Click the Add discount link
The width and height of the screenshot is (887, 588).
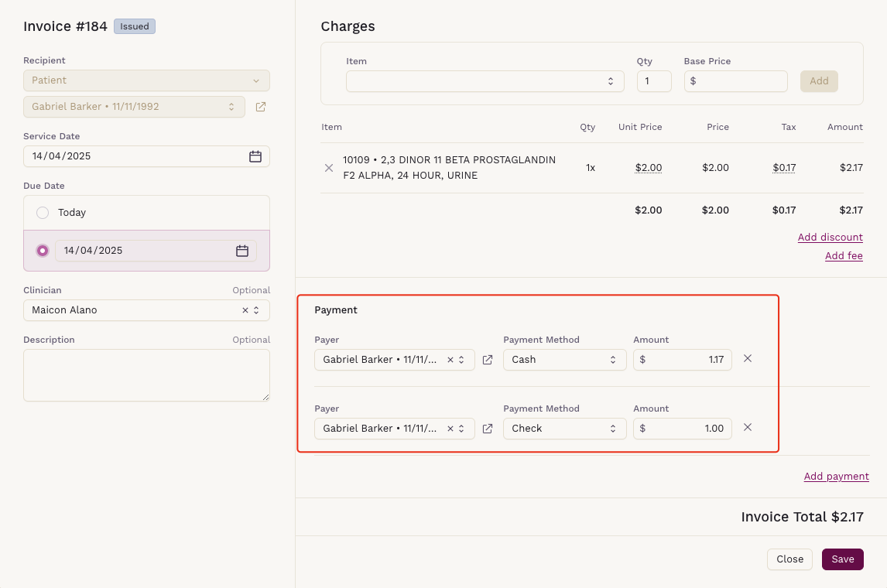pyautogui.click(x=830, y=238)
